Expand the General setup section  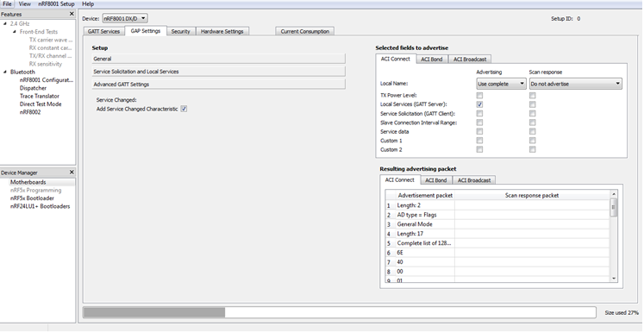218,59
